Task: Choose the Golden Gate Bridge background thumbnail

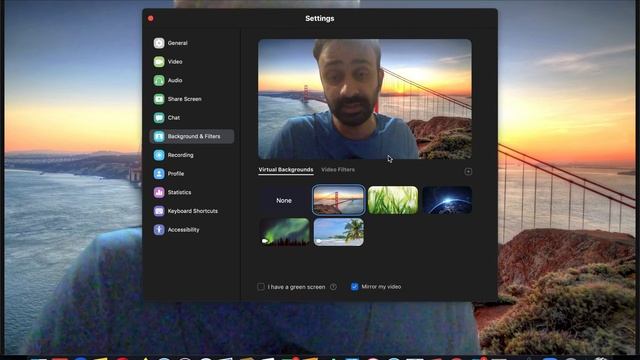Action: [338, 200]
